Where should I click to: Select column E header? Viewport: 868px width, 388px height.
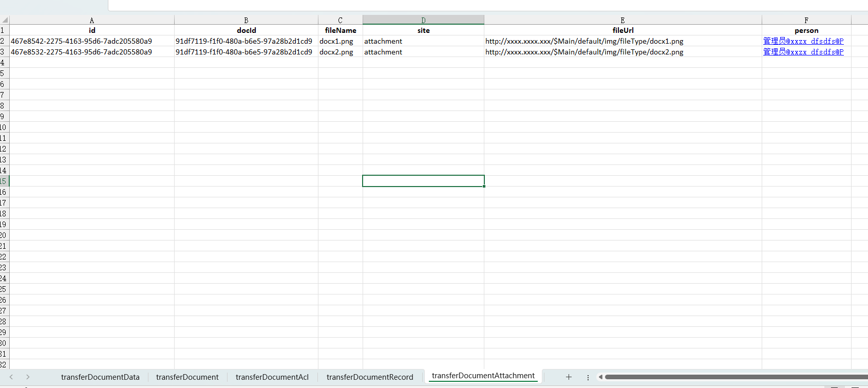pyautogui.click(x=622, y=20)
